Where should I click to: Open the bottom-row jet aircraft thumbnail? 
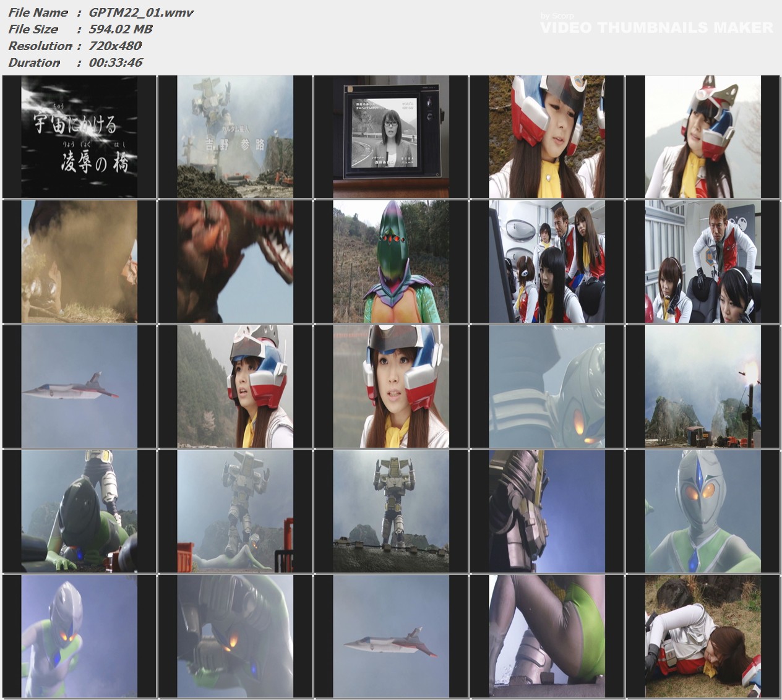click(x=391, y=636)
